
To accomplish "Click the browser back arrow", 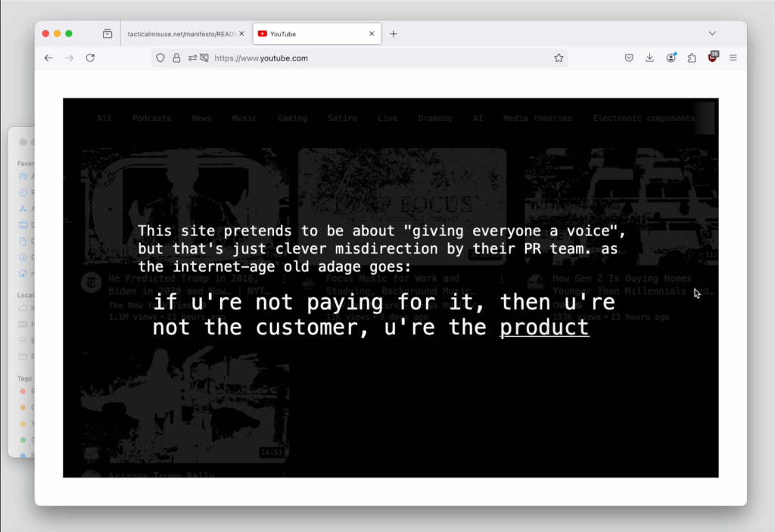I will click(x=48, y=58).
